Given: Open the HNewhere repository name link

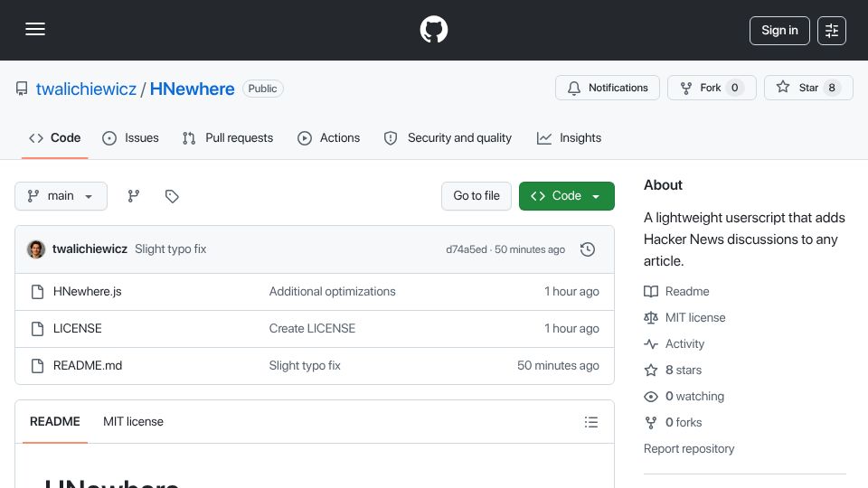Looking at the screenshot, I should [x=192, y=89].
